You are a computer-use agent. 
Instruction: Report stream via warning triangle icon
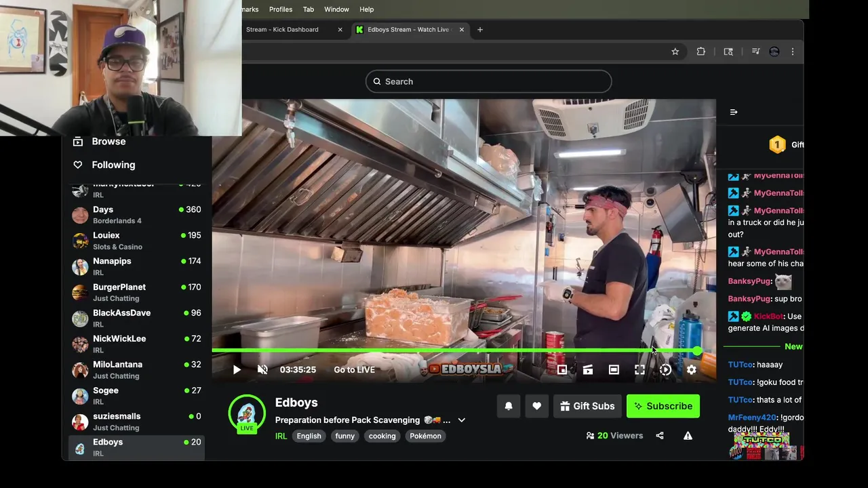(688, 436)
